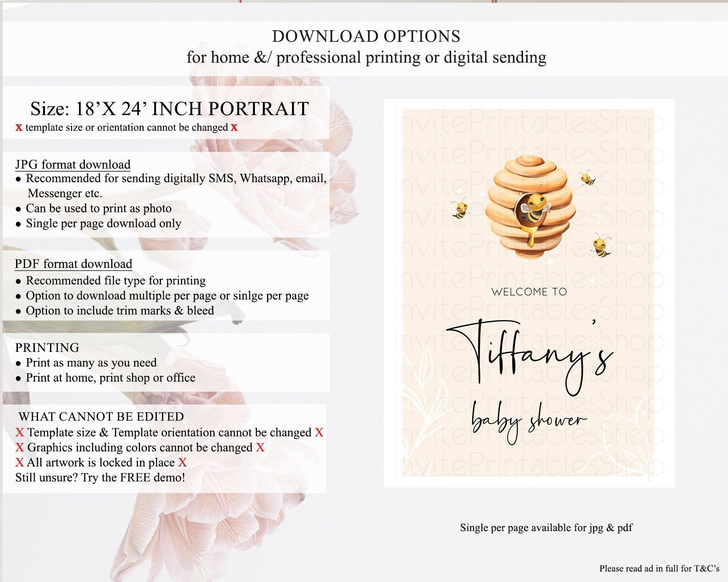Click the 'DOWNLOAD OPTIONS' title

click(x=366, y=36)
